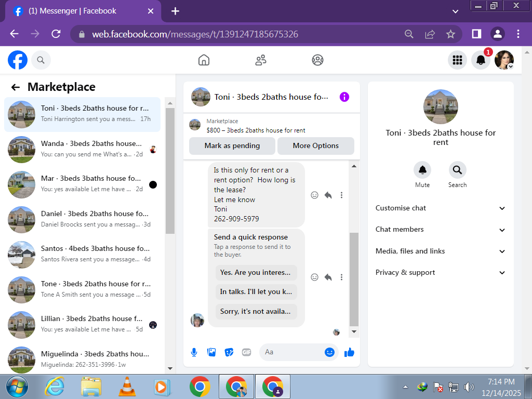Click the account profile picture
Image resolution: width=532 pixels, height=399 pixels.
pos(504,60)
